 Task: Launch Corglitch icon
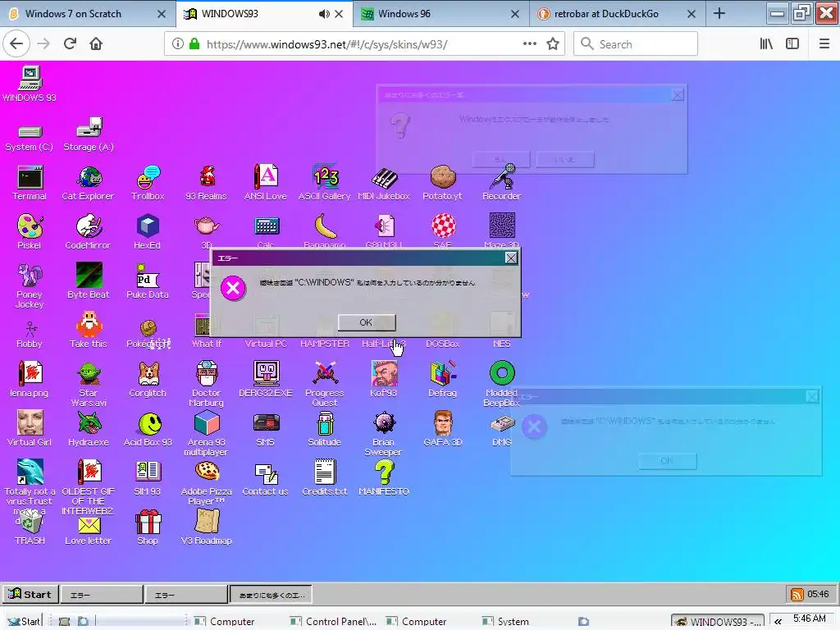click(x=148, y=379)
